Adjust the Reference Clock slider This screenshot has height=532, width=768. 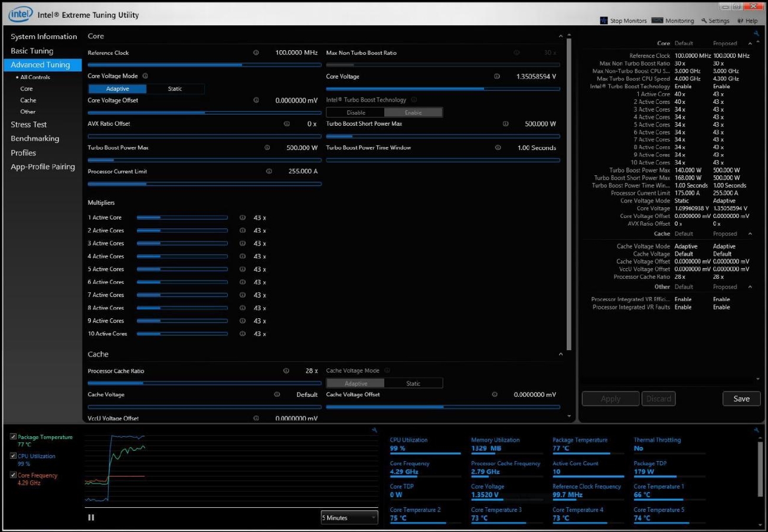point(204,64)
